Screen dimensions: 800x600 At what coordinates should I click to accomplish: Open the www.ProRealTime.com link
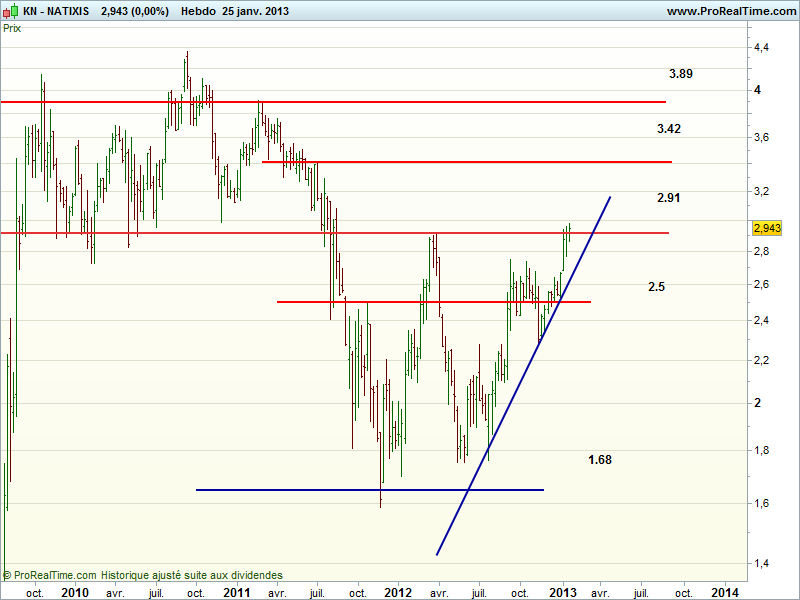point(730,11)
